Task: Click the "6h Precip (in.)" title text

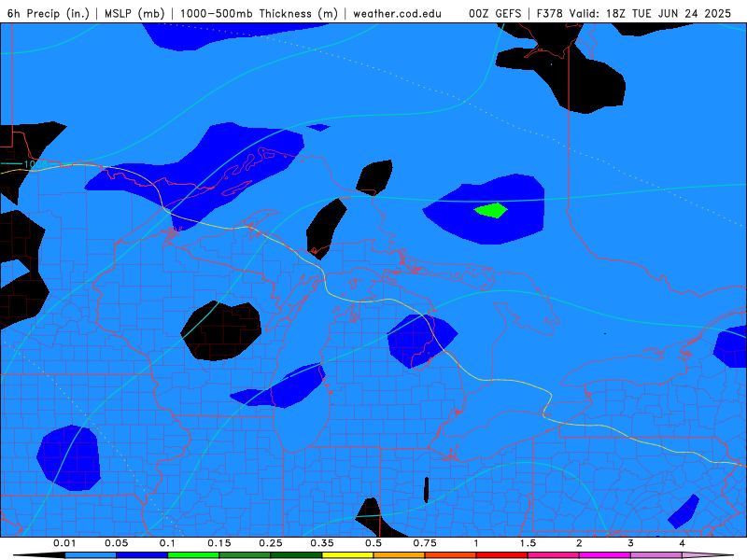Action: 49,13
